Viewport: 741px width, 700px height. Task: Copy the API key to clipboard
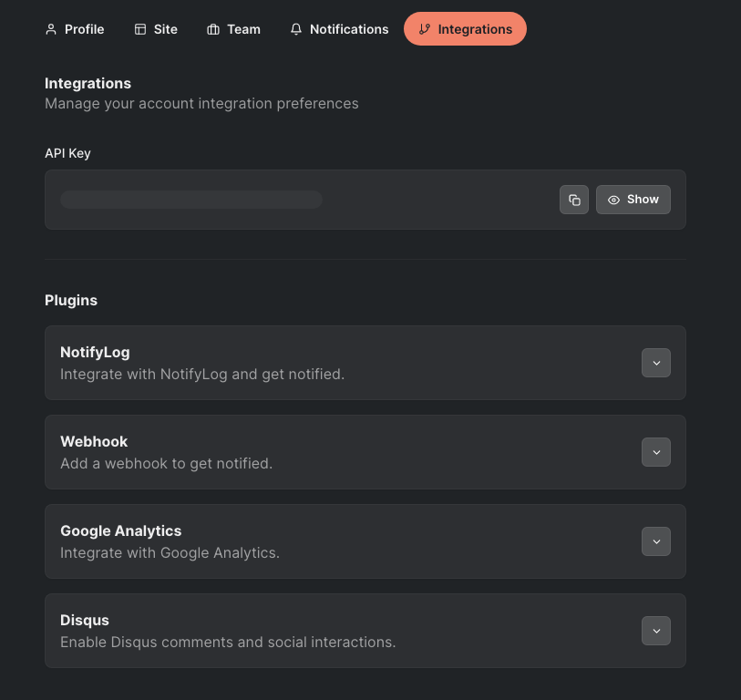click(573, 200)
